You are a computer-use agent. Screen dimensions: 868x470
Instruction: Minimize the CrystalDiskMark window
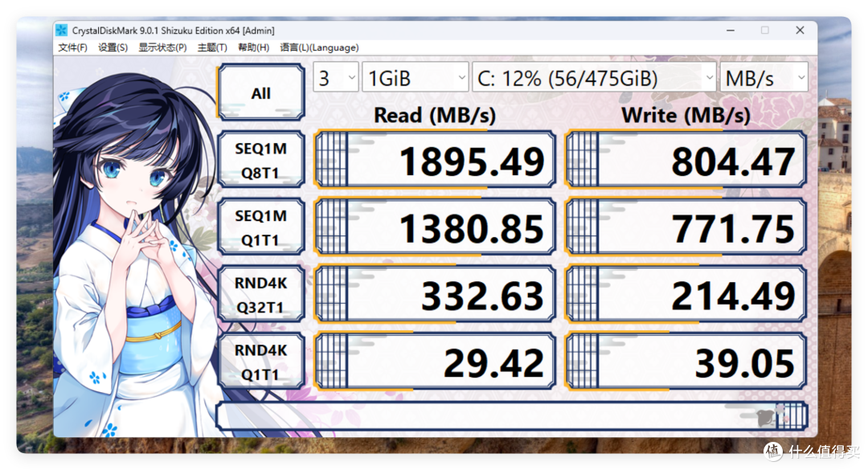point(731,31)
